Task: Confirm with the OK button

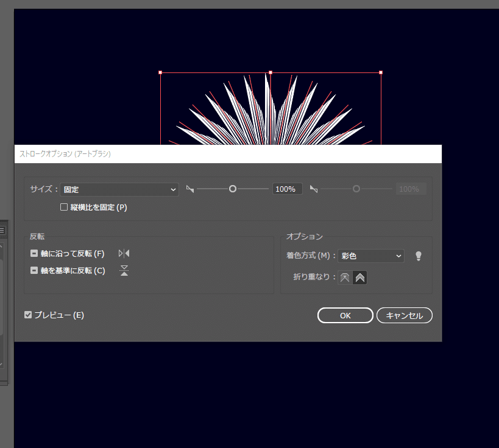Action: click(x=345, y=315)
